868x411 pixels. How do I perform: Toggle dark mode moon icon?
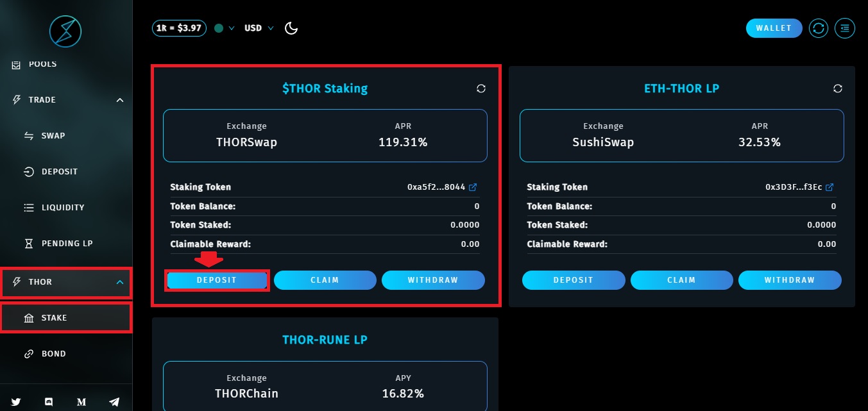click(x=291, y=28)
